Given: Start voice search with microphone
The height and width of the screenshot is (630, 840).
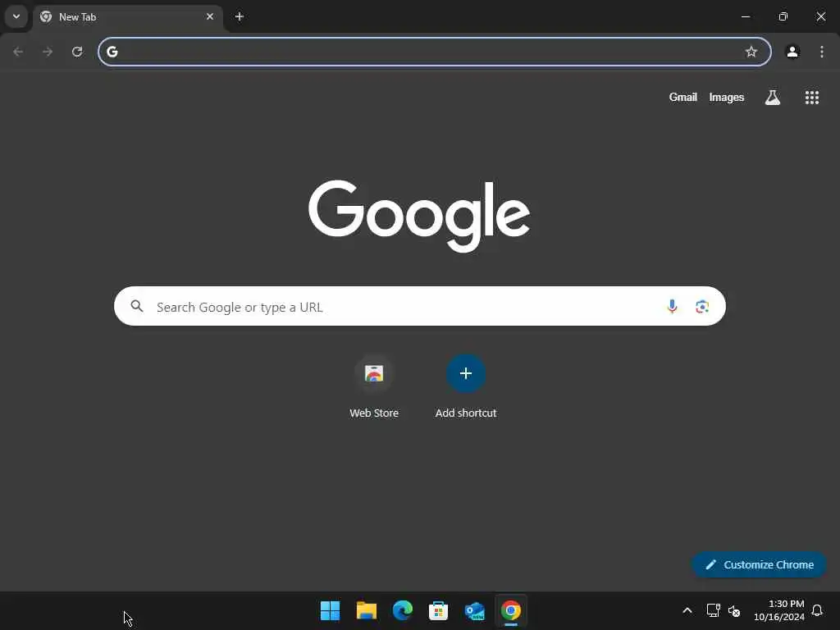Looking at the screenshot, I should [x=672, y=306].
